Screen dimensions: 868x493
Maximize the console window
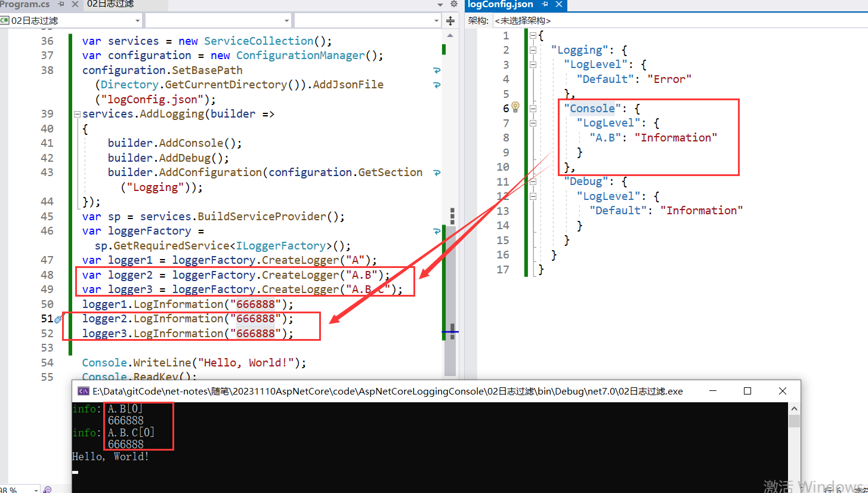point(747,392)
